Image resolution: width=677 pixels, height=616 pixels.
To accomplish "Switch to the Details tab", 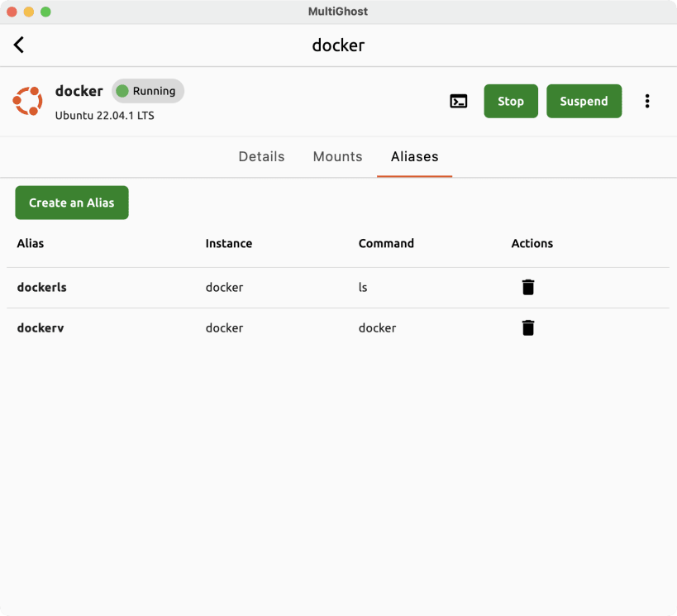I will click(261, 156).
